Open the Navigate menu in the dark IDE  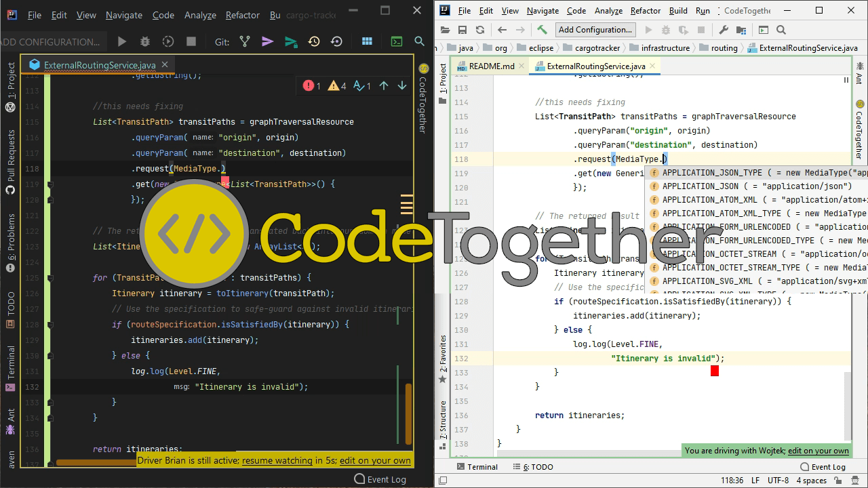pos(124,15)
